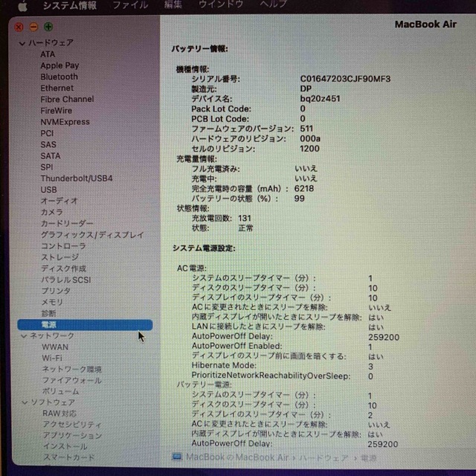
Task: Select Apple Pay in the sidebar
Action: coord(59,65)
